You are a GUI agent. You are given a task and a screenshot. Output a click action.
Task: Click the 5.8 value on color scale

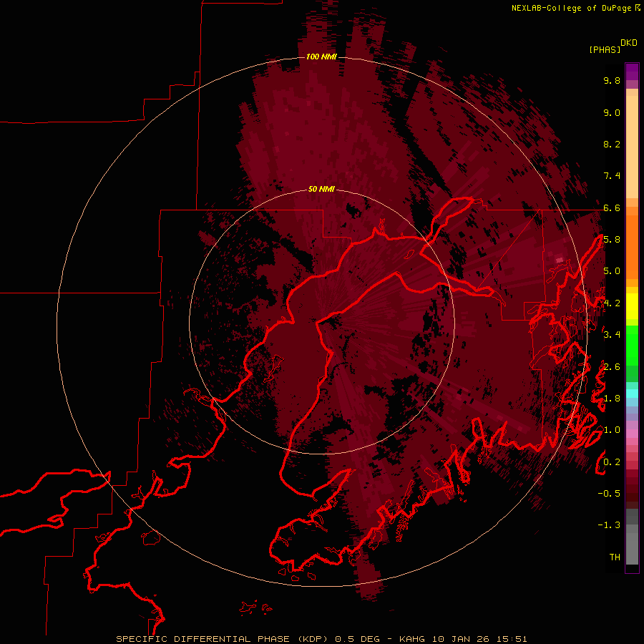pyautogui.click(x=612, y=240)
